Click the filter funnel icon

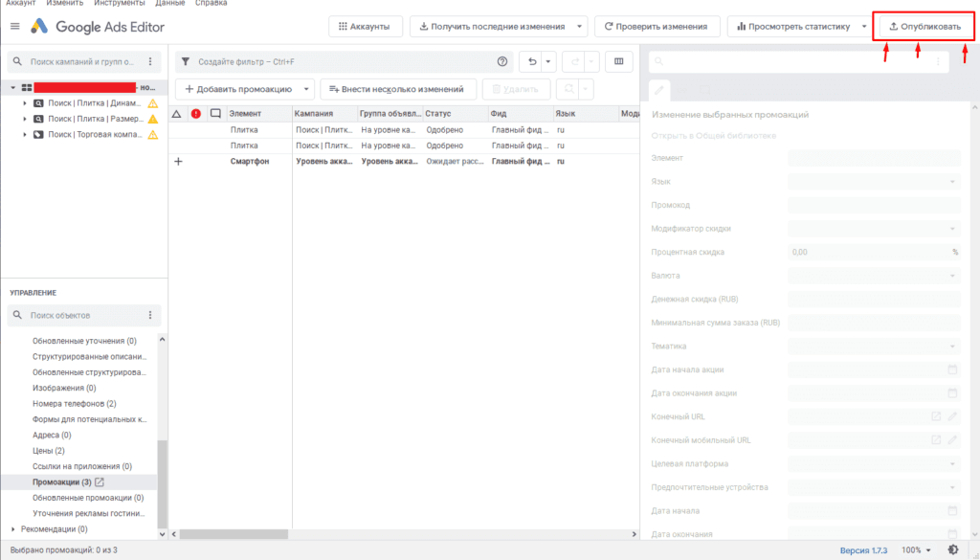click(x=186, y=62)
